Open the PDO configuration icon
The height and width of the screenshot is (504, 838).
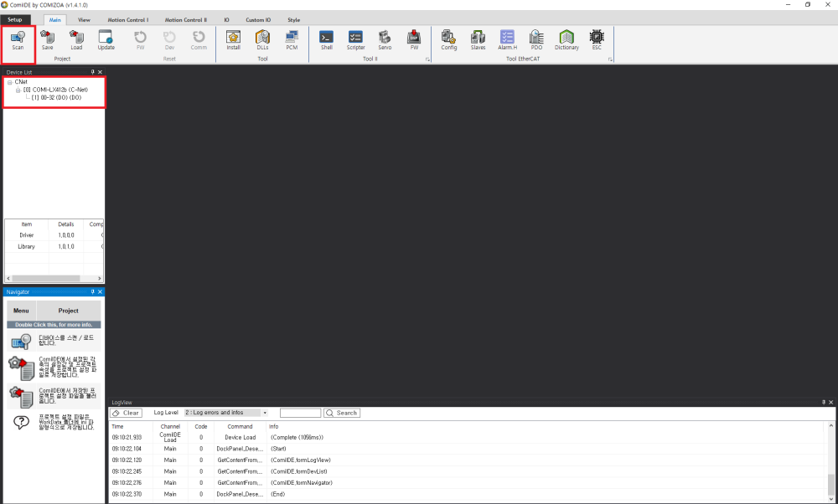pos(536,39)
